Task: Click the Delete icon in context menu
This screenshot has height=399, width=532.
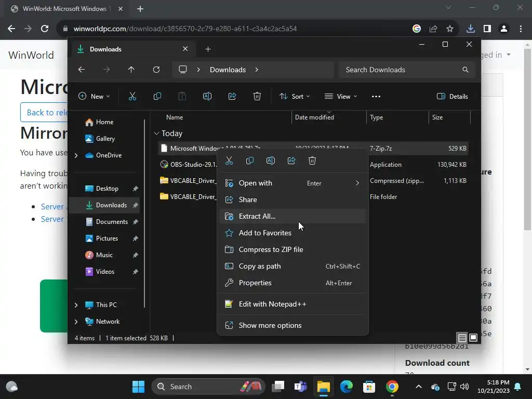Action: (312, 161)
